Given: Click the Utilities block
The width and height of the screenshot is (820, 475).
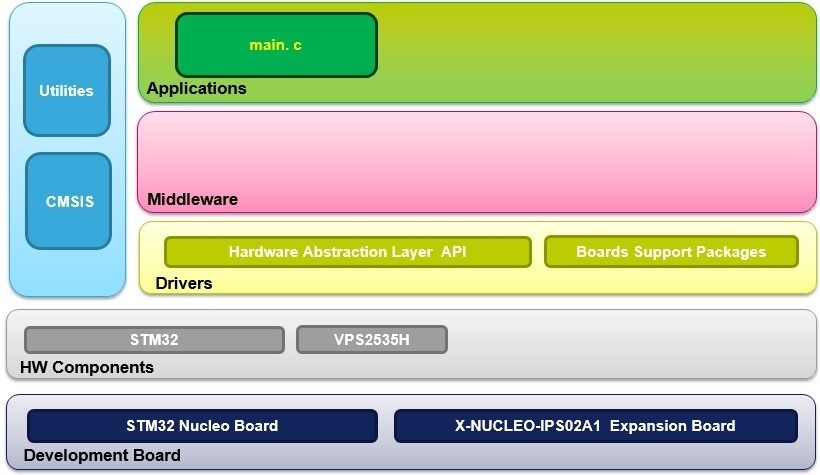Looking at the screenshot, I should (x=66, y=91).
